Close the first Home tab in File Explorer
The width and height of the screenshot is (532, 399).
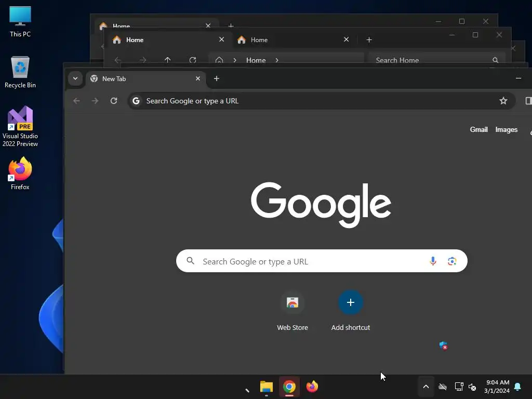pyautogui.click(x=221, y=39)
